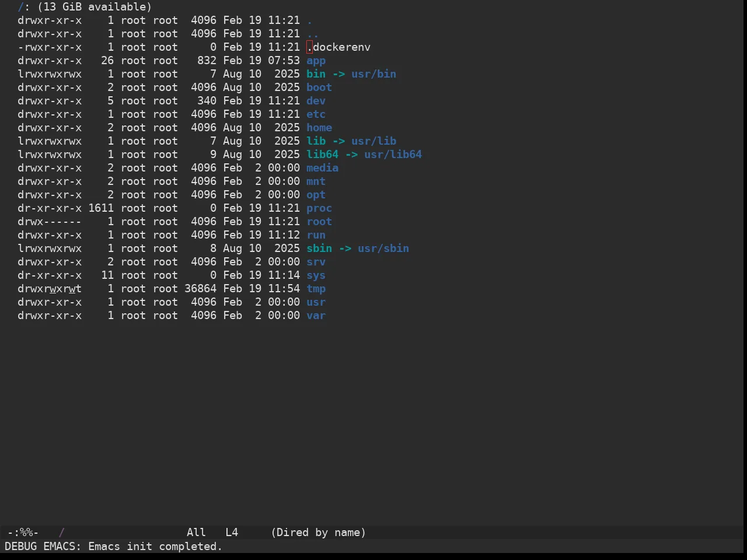Click the L4 line number indicator

(x=232, y=533)
